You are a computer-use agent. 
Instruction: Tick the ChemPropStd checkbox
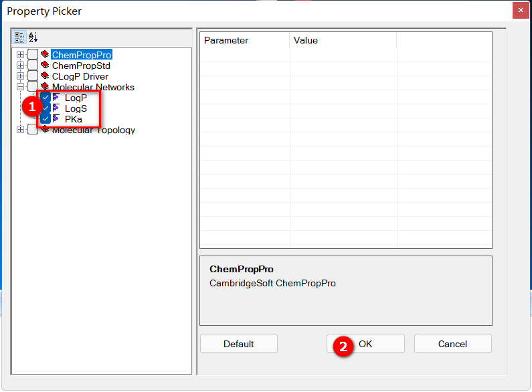click(x=33, y=65)
